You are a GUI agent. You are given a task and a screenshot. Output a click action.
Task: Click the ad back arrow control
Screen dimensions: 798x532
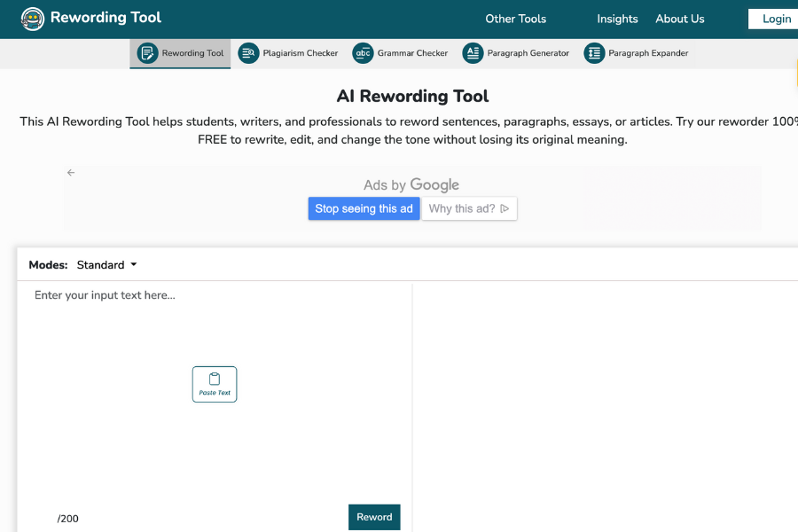[x=71, y=172]
